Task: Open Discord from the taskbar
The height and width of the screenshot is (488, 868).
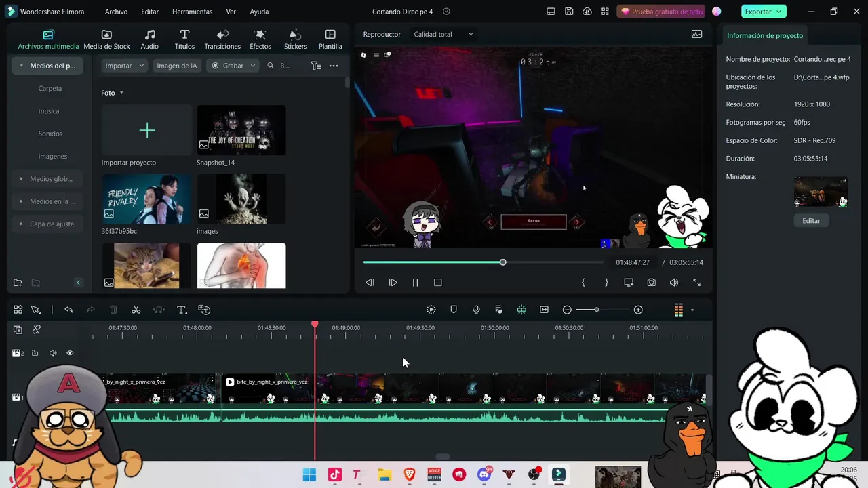Action: (x=485, y=474)
